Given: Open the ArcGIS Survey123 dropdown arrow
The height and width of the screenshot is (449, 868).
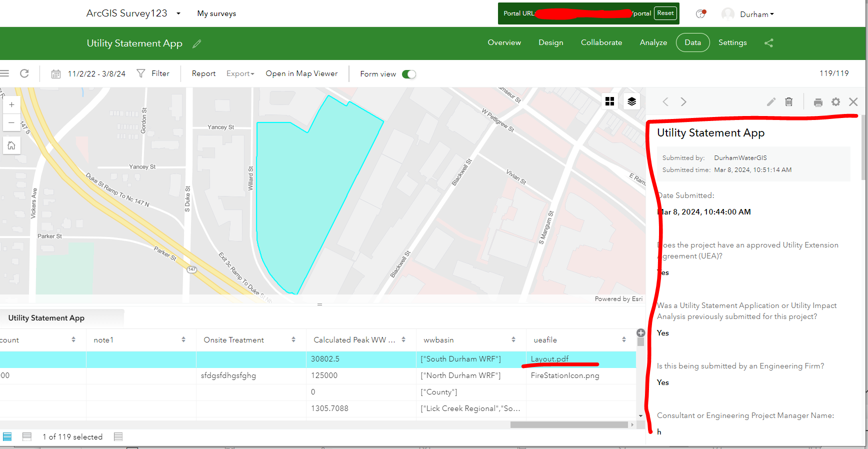Looking at the screenshot, I should (x=178, y=13).
